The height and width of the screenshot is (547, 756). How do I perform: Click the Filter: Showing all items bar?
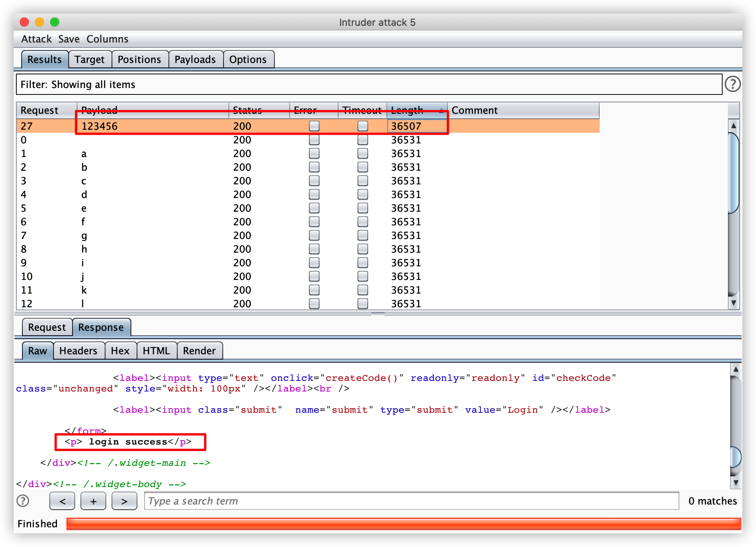pyautogui.click(x=368, y=84)
